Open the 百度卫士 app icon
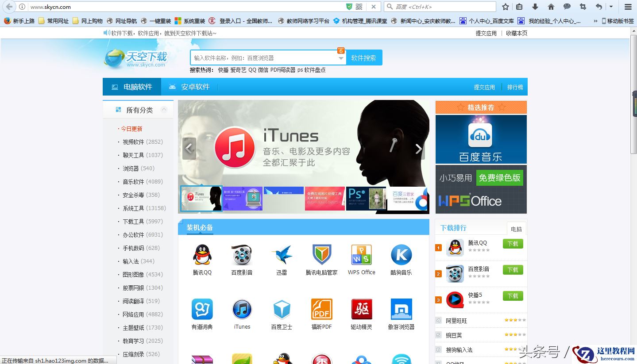Viewport: 637px width, 364px height. click(282, 309)
